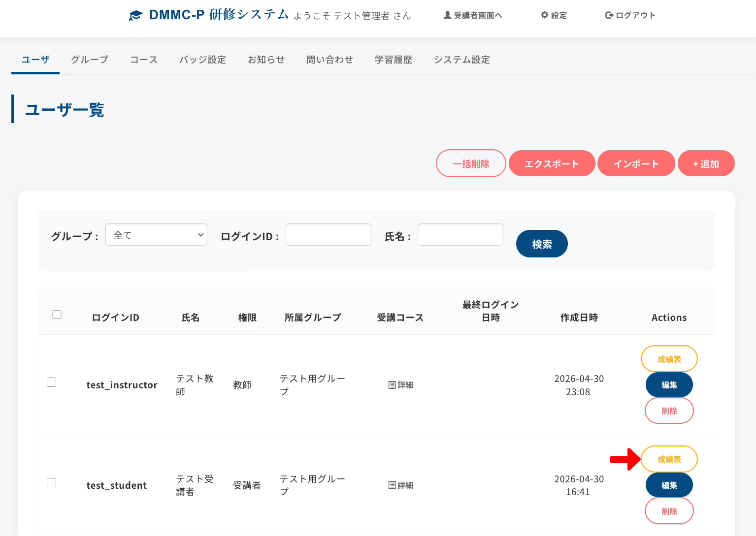Focus the ログインID input field
Screen dimensions: 756x536
click(x=328, y=235)
